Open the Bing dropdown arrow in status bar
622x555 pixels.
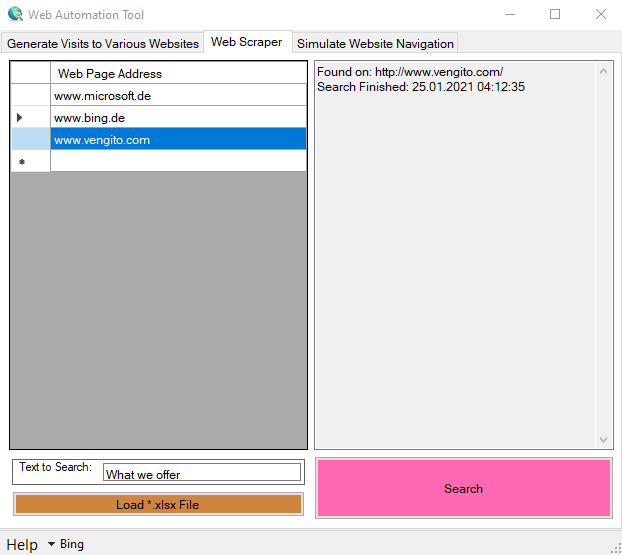point(51,544)
